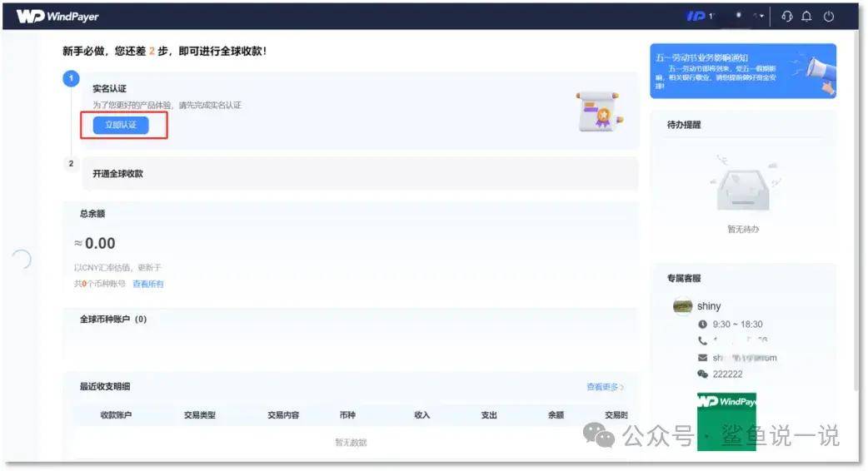Select step 1 circle for 实名认证
The height and width of the screenshot is (471, 868).
point(71,78)
